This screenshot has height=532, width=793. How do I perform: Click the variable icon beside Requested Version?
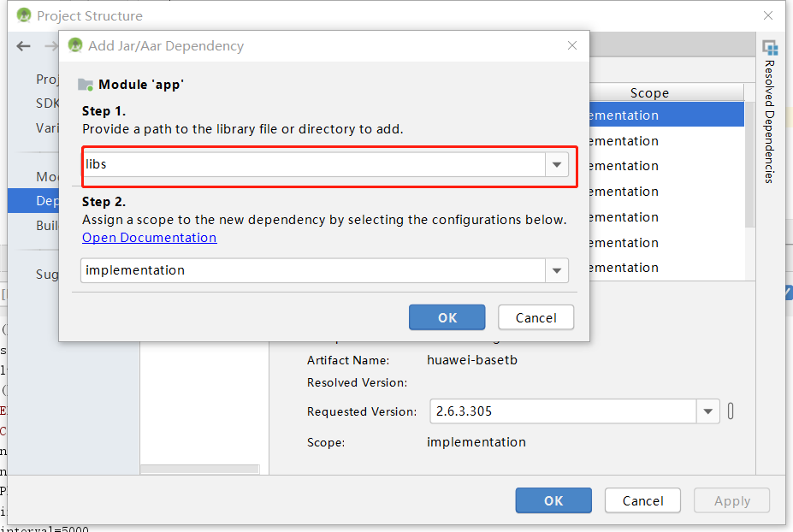730,411
